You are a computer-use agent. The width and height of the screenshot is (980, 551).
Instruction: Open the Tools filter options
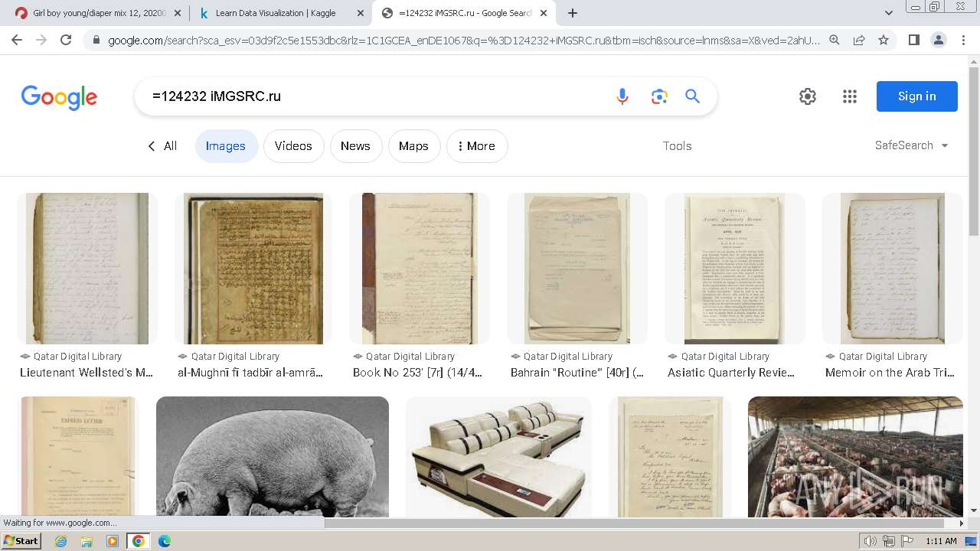point(678,146)
